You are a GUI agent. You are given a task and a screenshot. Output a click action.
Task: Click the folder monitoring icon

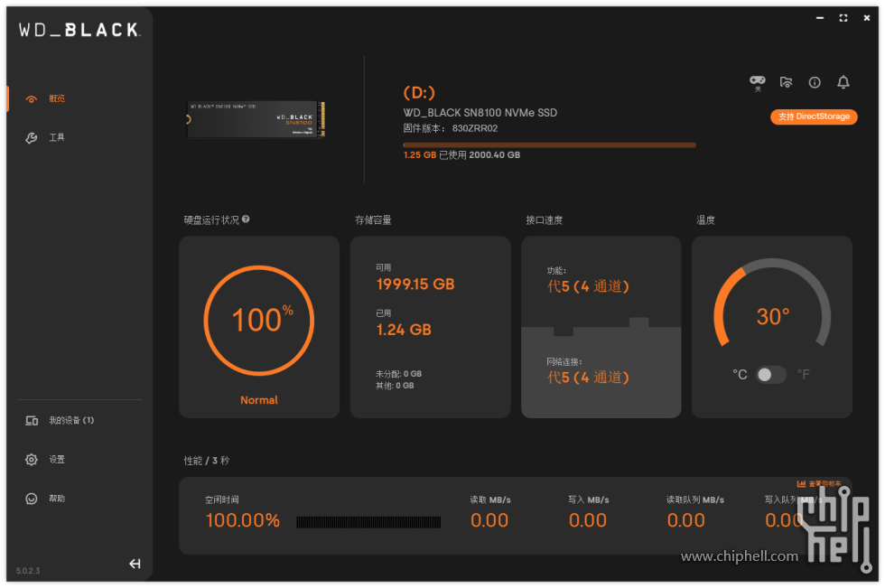pyautogui.click(x=786, y=82)
